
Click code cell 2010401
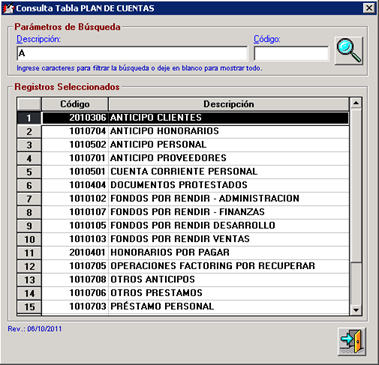75,253
